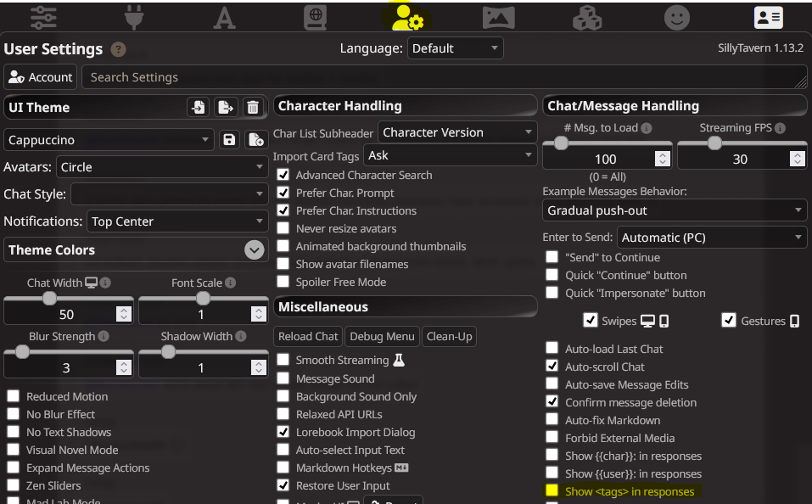Enable Reduced Motion checkbox
Viewport: 812px width, 504px height.
click(x=14, y=396)
